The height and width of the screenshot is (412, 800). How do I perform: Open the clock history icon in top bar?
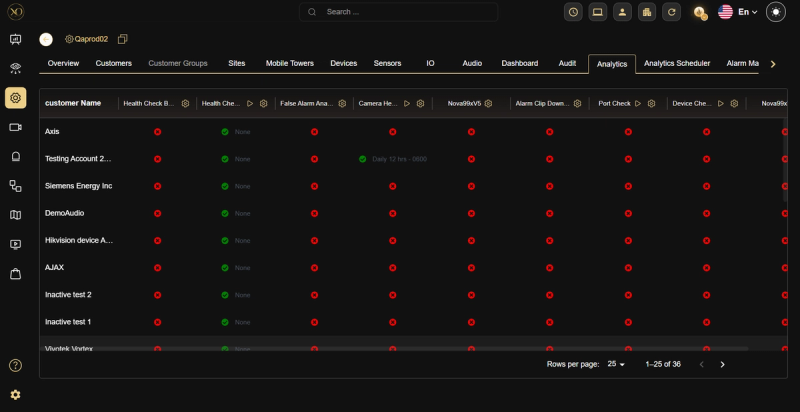click(573, 12)
